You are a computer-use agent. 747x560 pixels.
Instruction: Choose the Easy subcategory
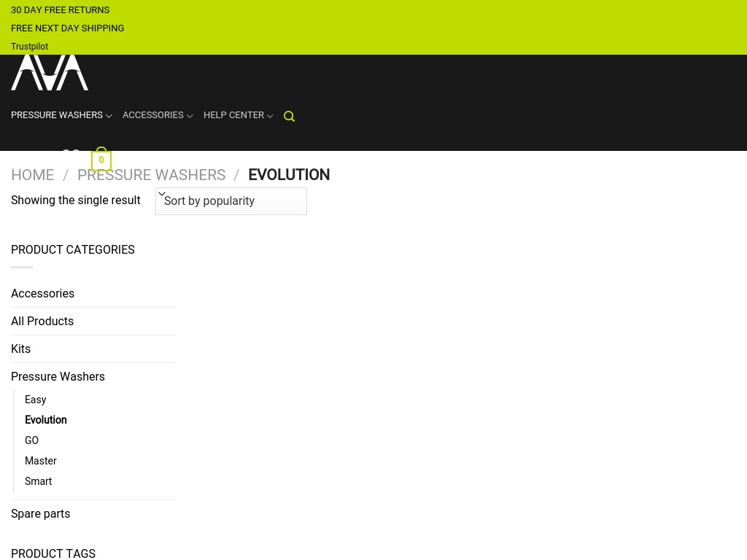(35, 400)
